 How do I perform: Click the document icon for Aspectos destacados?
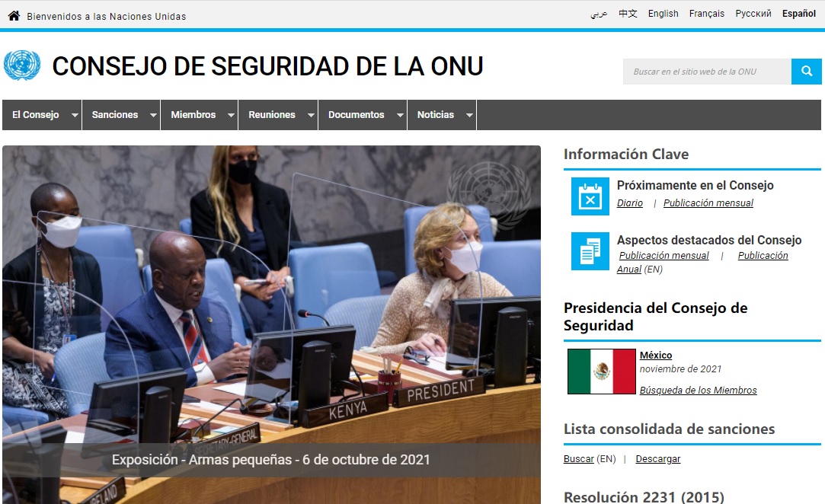click(590, 251)
